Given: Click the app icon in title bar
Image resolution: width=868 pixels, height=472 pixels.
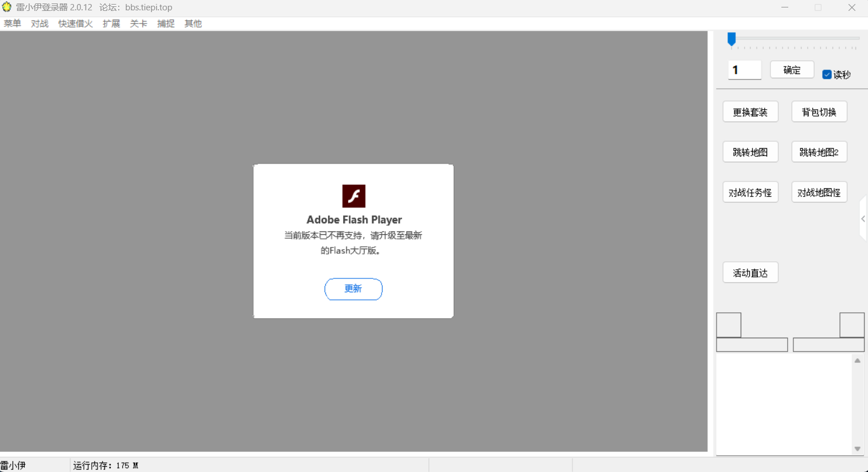Looking at the screenshot, I should [x=7, y=7].
